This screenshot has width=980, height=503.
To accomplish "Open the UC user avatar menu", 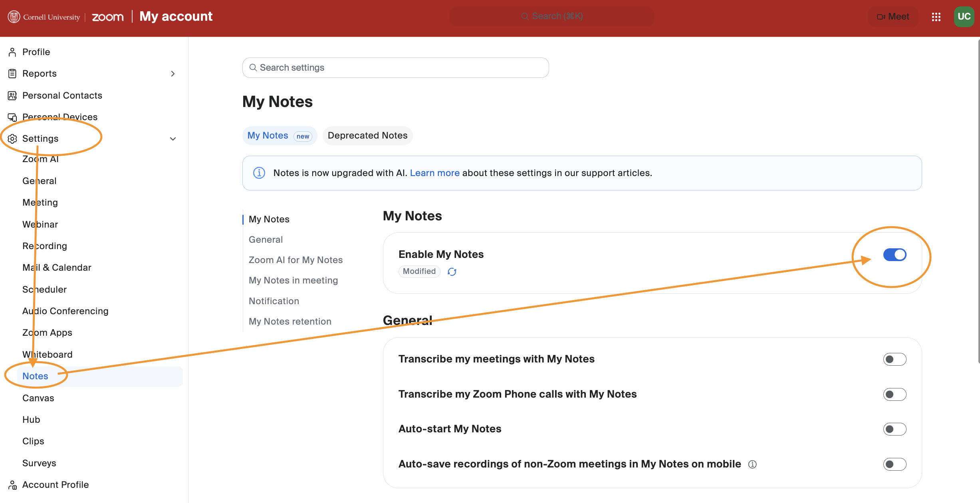I will (964, 17).
